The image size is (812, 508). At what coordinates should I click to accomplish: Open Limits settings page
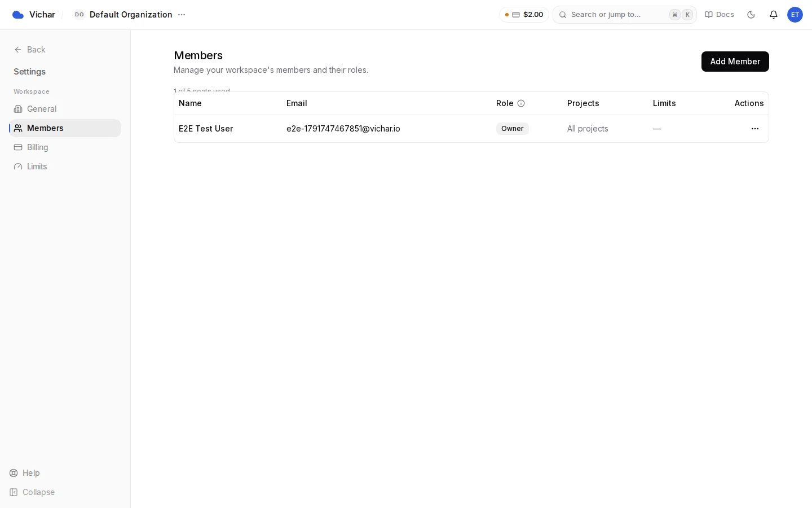pos(65,167)
